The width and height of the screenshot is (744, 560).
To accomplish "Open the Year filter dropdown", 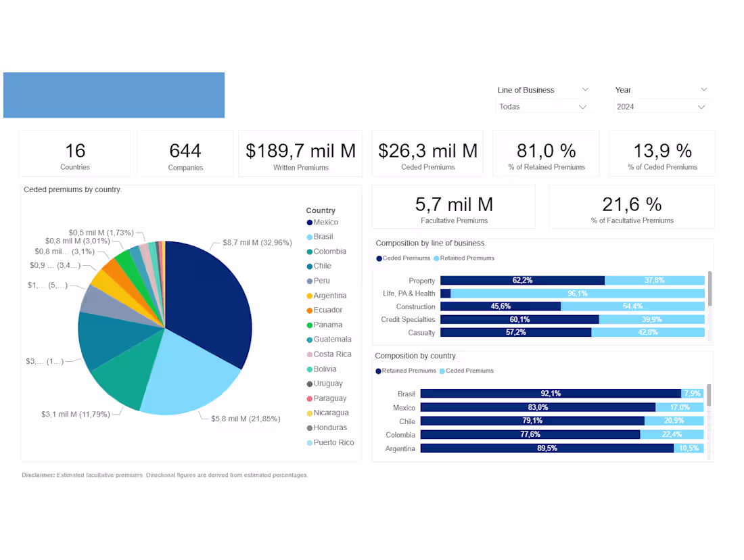I will pyautogui.click(x=702, y=89).
